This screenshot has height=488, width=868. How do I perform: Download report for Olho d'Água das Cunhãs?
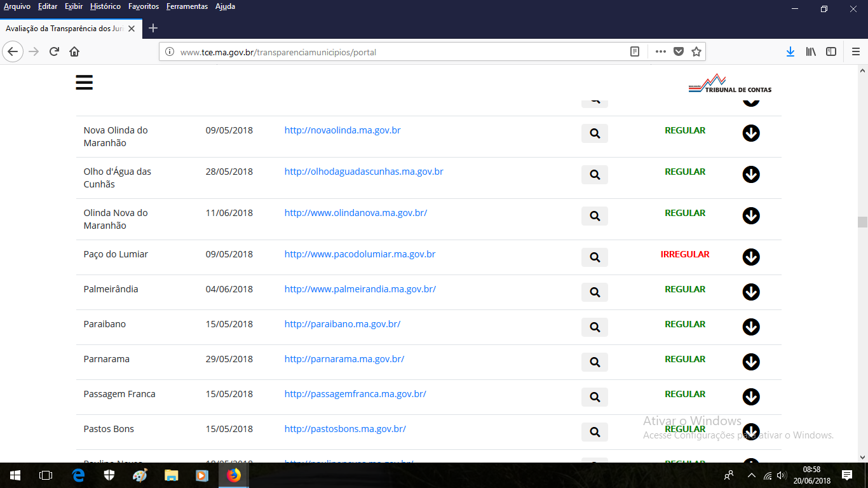(x=751, y=174)
